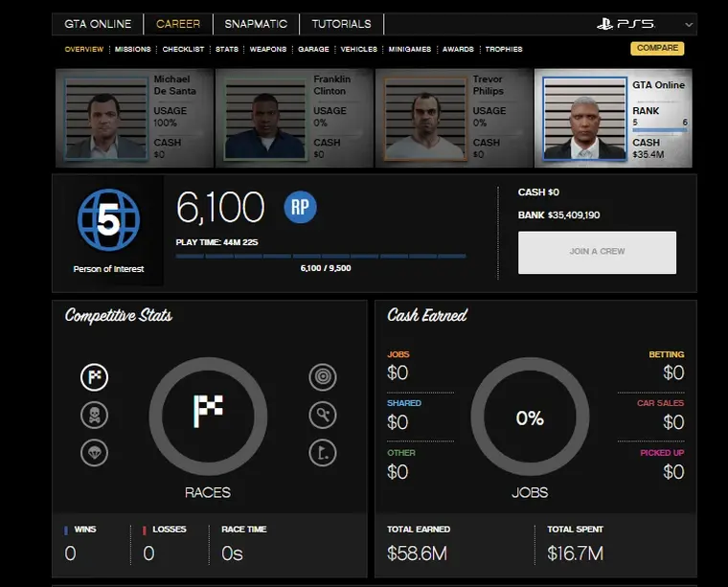The image size is (728, 587).
Task: Select the deathmatch skull icon
Action: point(94,415)
